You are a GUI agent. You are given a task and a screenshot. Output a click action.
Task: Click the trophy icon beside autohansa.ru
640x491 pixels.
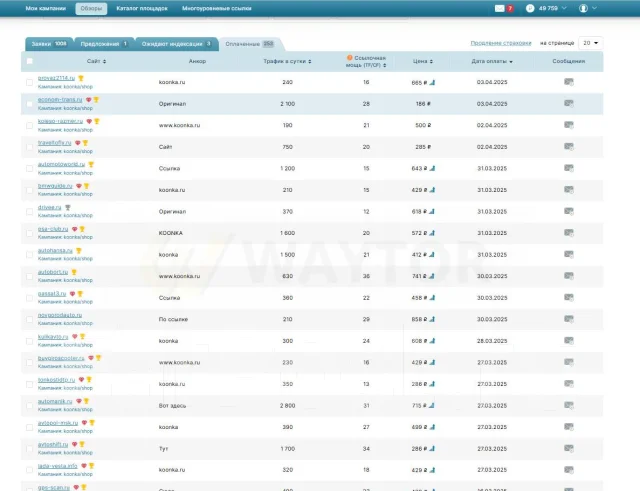tap(79, 251)
